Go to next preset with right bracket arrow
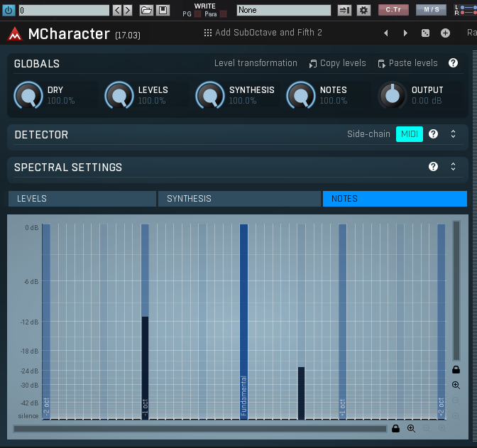The height and width of the screenshot is (448, 477). point(128,11)
